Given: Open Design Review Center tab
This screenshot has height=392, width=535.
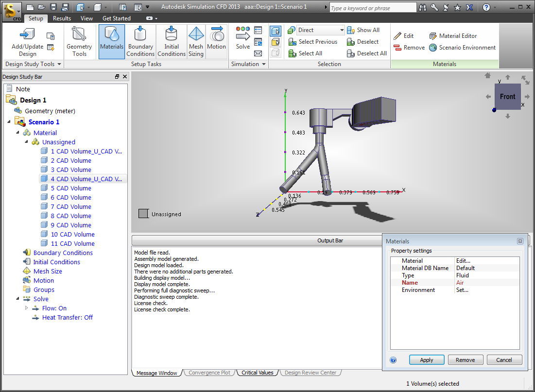Looking at the screenshot, I should 310,373.
